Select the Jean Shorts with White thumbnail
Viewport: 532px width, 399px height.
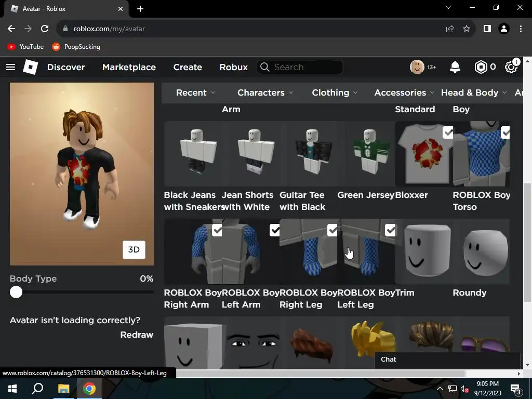click(x=251, y=154)
